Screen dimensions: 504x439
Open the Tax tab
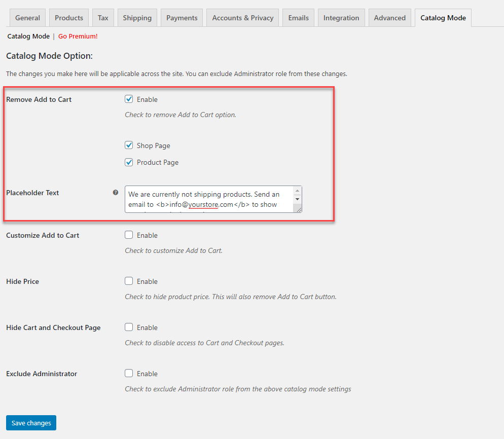[x=103, y=18]
